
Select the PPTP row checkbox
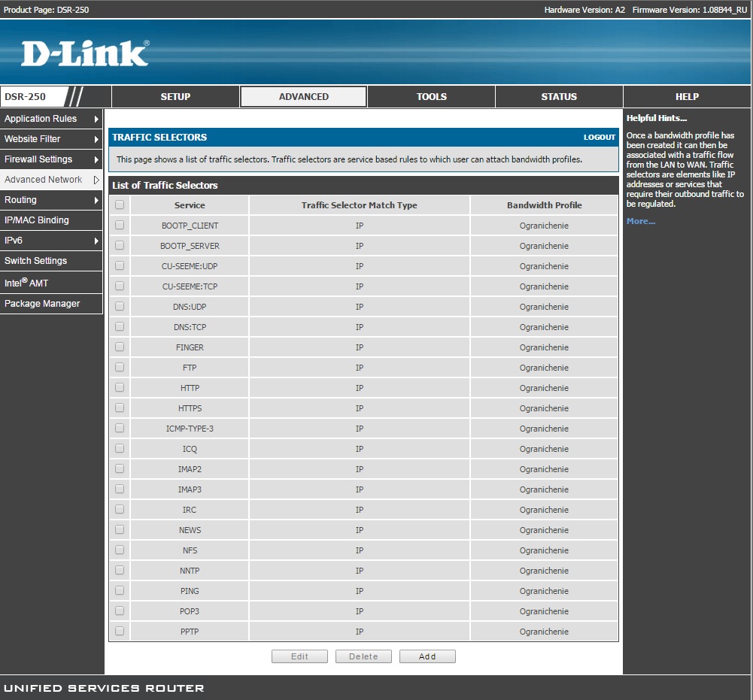tap(120, 631)
